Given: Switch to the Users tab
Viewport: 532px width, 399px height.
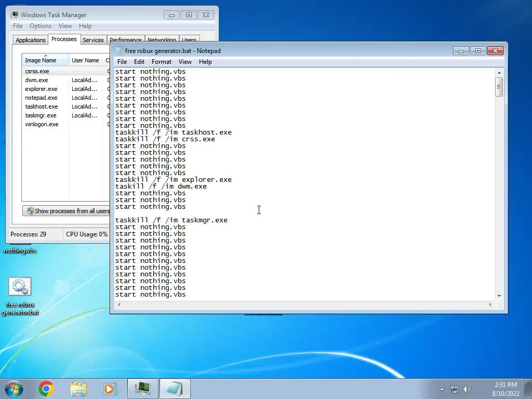Looking at the screenshot, I should click(189, 38).
